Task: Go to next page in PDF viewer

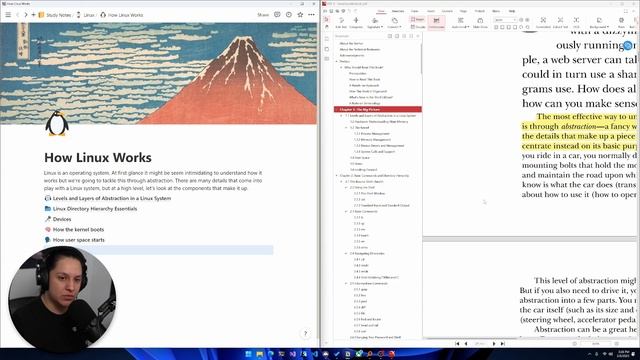Action: pyautogui.click(x=494, y=344)
